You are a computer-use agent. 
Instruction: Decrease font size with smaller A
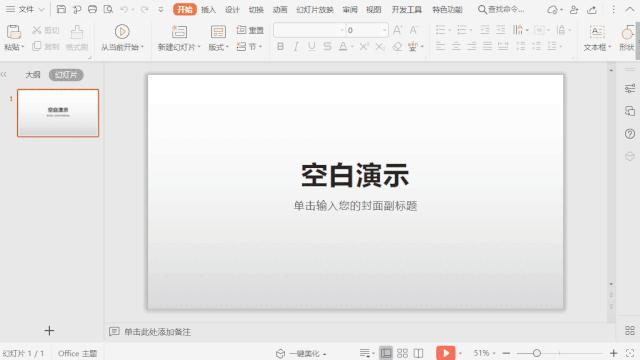413,30
